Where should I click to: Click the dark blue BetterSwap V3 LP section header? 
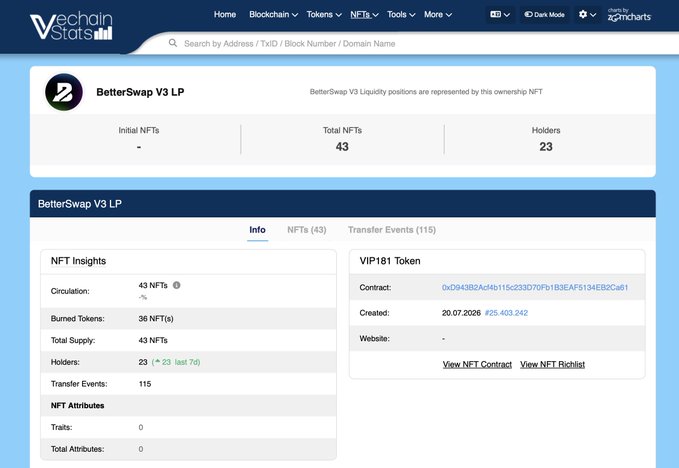tap(343, 203)
